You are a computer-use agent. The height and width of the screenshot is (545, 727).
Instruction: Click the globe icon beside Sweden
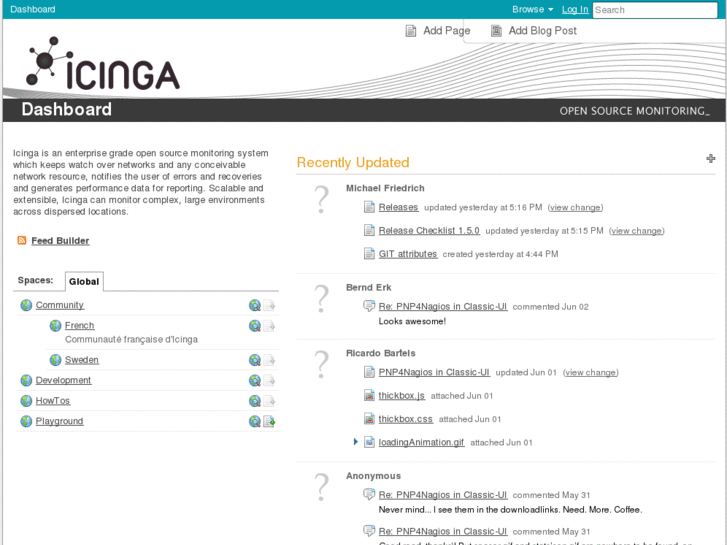55,360
